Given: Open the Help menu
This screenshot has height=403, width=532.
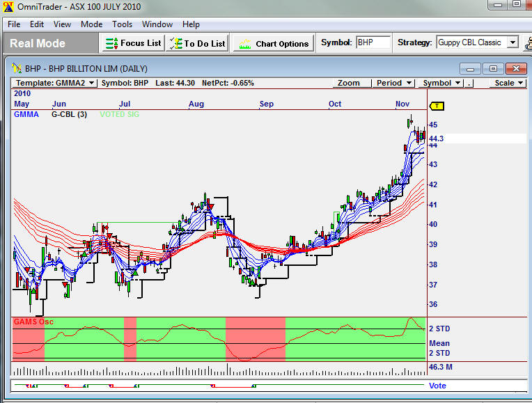Looking at the screenshot, I should pyautogui.click(x=191, y=24).
